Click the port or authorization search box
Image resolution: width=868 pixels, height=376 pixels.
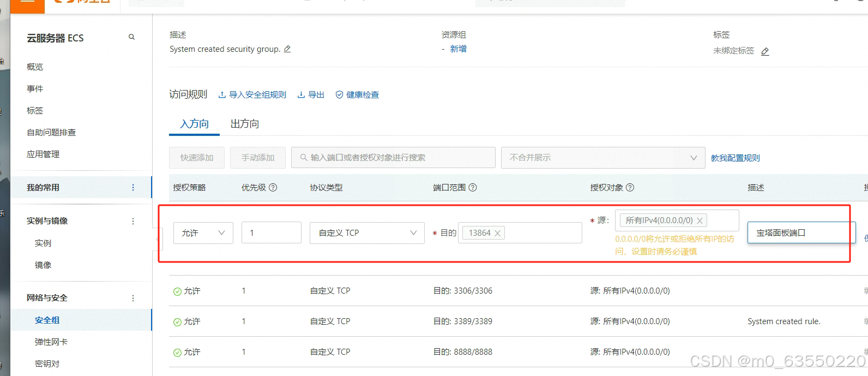point(393,158)
